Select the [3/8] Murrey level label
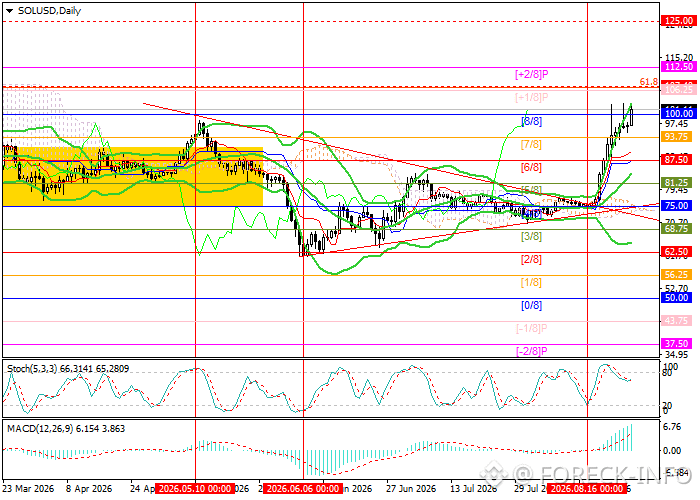 click(531, 236)
